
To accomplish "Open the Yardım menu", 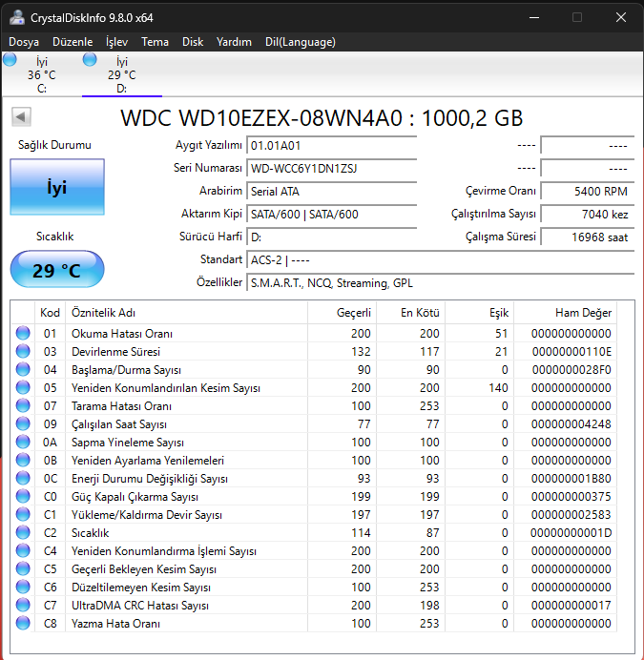I will pos(234,42).
